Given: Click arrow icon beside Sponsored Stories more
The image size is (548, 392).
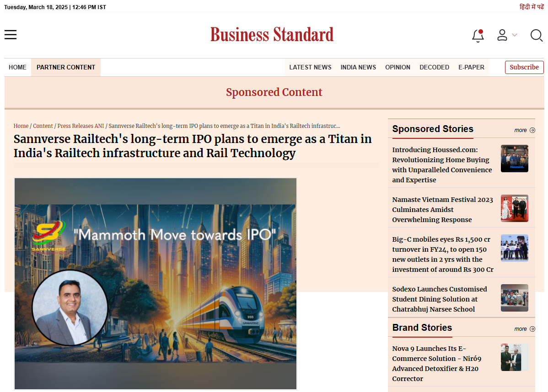Looking at the screenshot, I should click(x=532, y=130).
